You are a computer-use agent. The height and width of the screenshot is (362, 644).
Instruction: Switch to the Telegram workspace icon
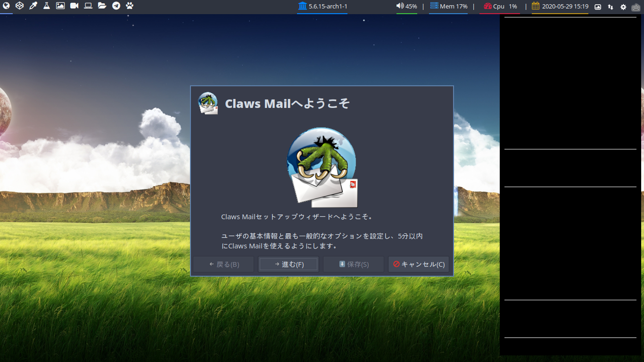click(x=116, y=6)
